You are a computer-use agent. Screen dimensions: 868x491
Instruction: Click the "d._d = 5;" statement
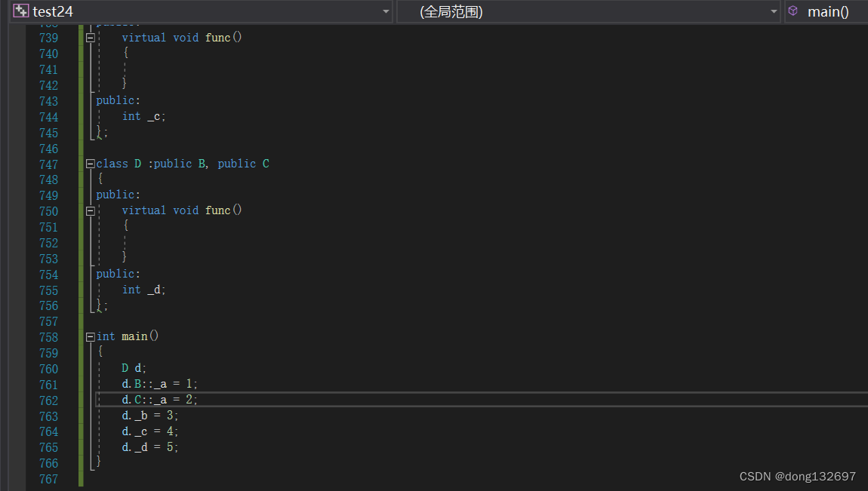click(150, 447)
